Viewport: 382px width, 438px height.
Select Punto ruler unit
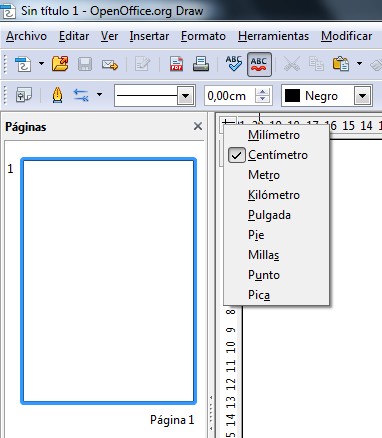coord(277,275)
